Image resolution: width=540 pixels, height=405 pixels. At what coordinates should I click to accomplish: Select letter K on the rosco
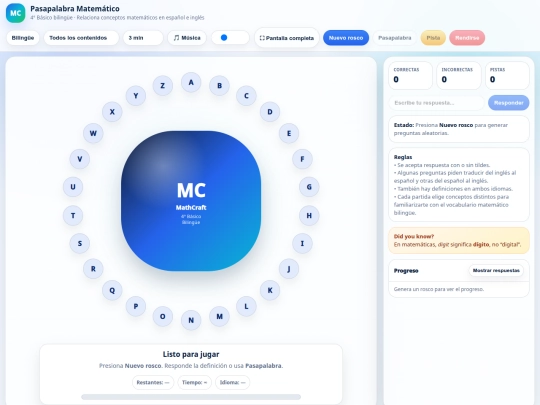(x=270, y=290)
